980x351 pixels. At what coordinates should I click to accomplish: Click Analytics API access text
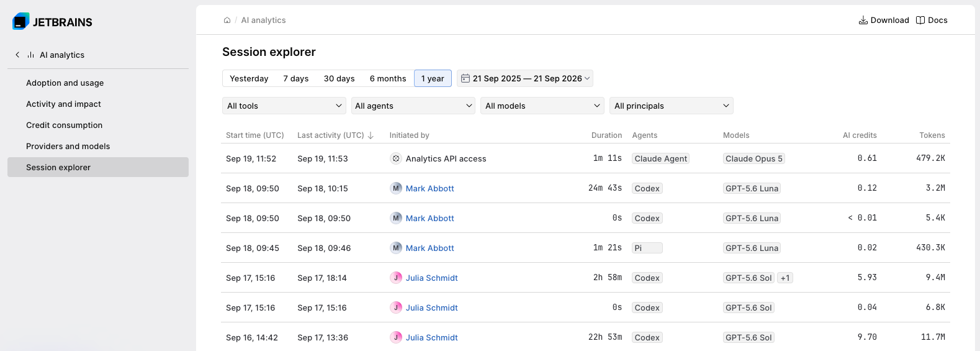(446, 158)
